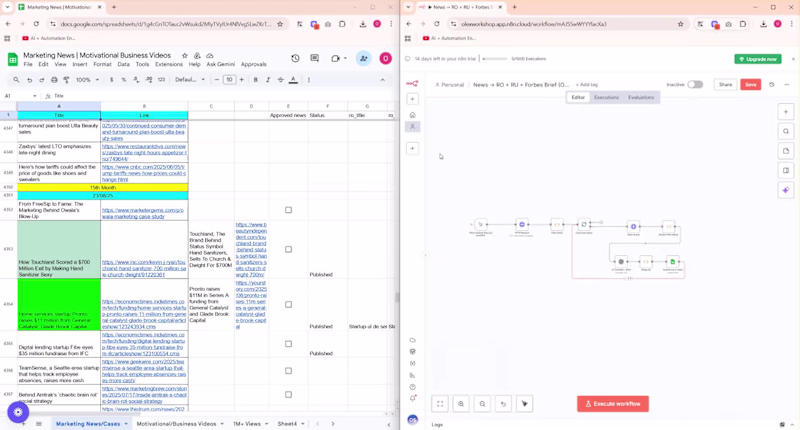The height and width of the screenshot is (430, 800).
Task: Click the Share people icon in Sheets
Action: click(364, 59)
